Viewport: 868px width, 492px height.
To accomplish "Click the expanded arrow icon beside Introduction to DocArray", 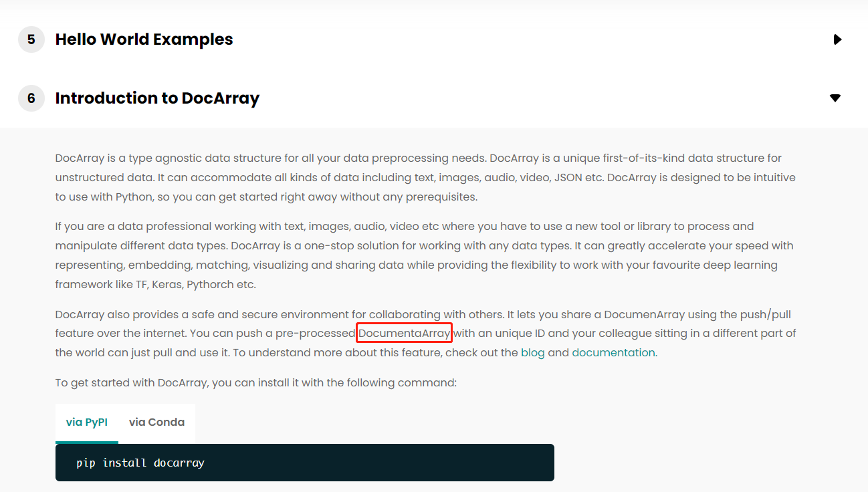I will [835, 98].
